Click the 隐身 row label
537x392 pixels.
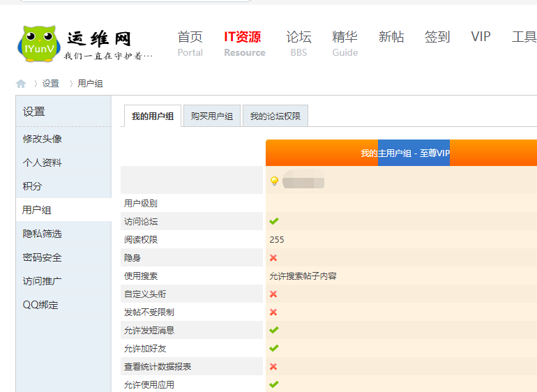tap(133, 257)
